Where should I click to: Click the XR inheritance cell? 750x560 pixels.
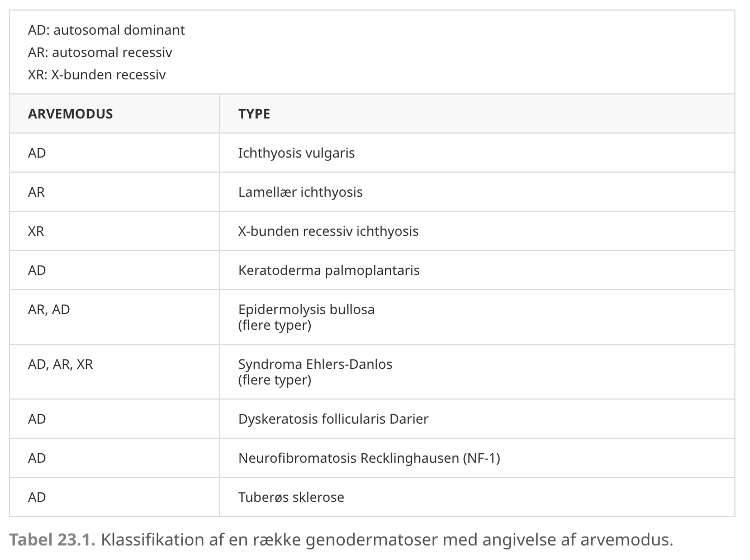point(115,231)
